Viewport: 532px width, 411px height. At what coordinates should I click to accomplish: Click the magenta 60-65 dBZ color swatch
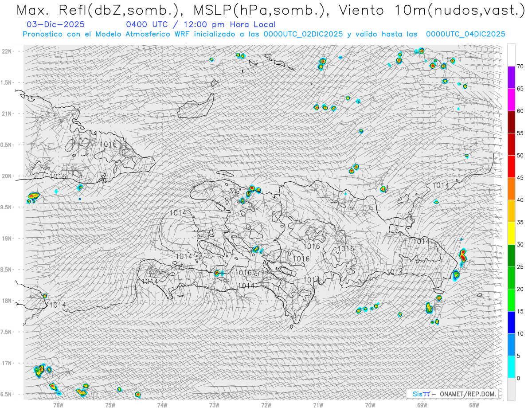tap(511, 100)
